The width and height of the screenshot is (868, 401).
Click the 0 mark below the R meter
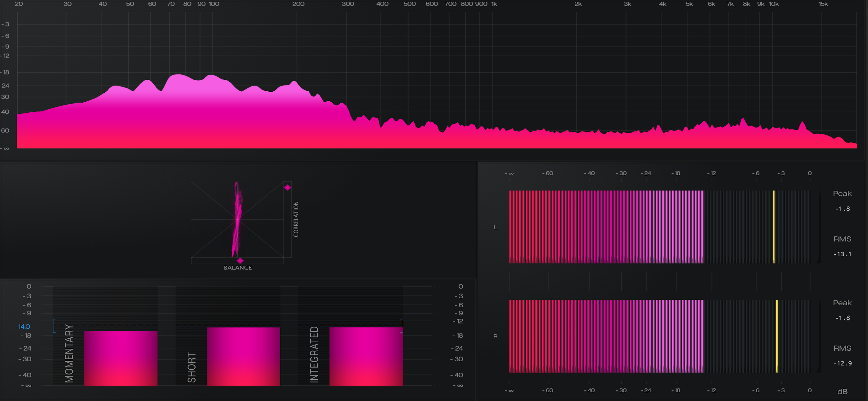810,390
